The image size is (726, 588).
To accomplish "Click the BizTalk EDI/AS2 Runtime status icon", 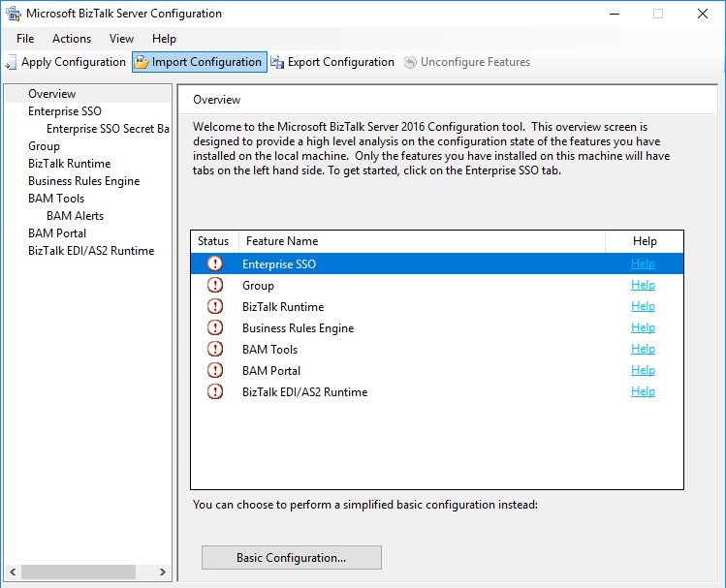I will point(215,391).
